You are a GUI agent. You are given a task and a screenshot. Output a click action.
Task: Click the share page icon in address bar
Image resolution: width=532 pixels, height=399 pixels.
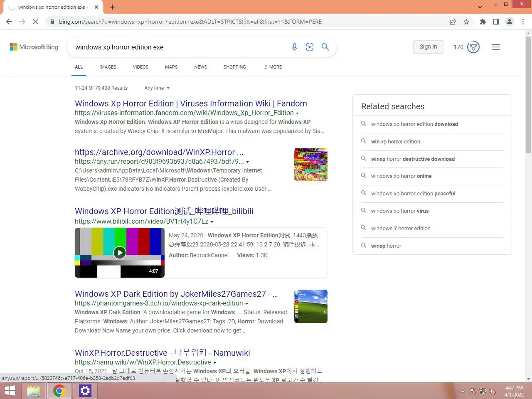click(x=453, y=22)
